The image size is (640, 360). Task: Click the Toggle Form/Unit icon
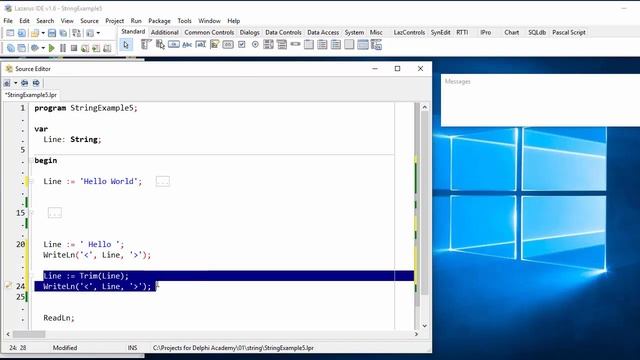click(x=76, y=33)
